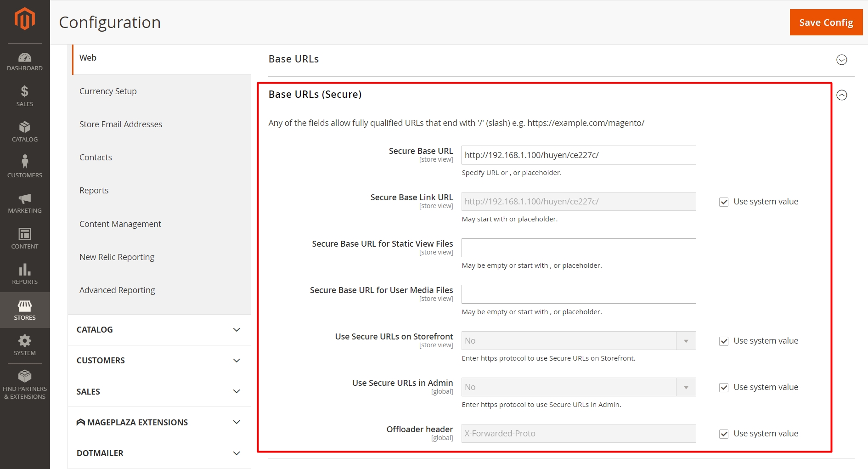
Task: Open Use Secure URLs in Admin dropdown
Action: click(578, 387)
